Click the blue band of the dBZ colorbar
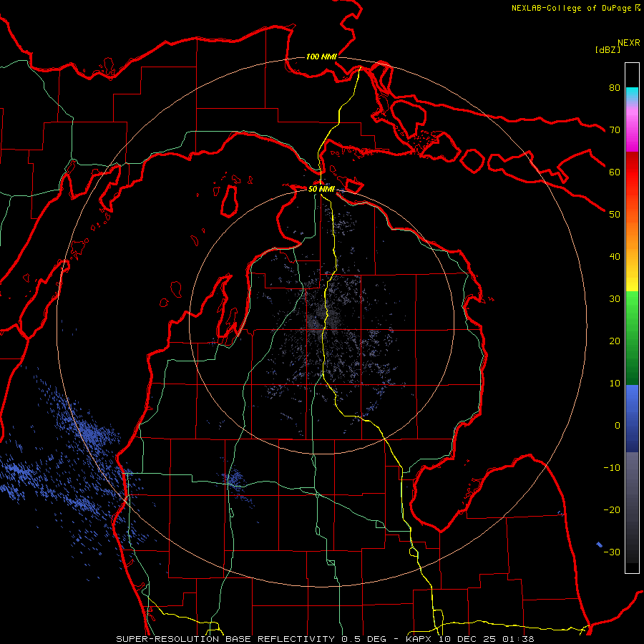This screenshot has height=644, width=644. pos(632,418)
